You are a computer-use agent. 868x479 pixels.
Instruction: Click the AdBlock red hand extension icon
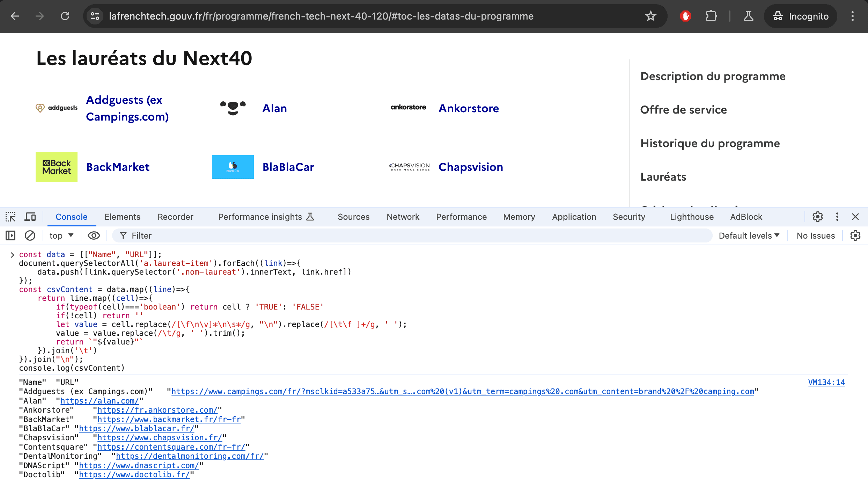(x=686, y=16)
